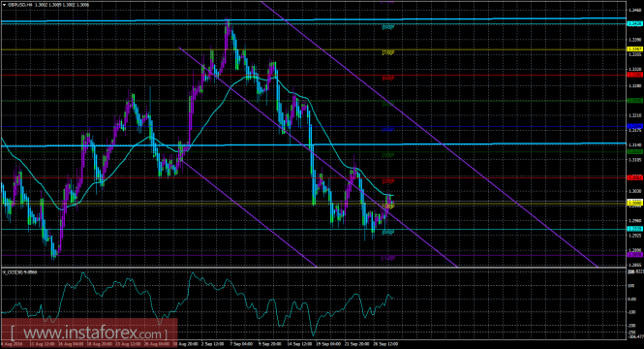
Task: Select the lower red 1.3062 price tag
Action: [x=635, y=177]
